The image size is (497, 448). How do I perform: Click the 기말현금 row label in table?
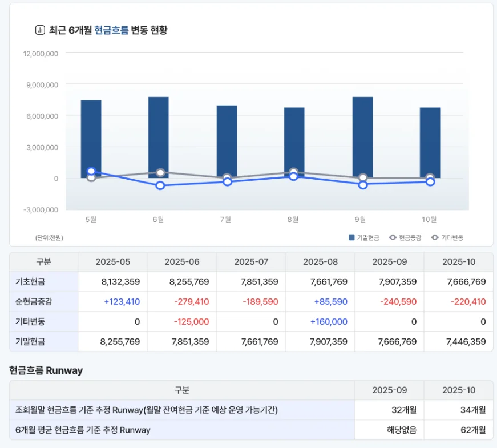pyautogui.click(x=30, y=342)
